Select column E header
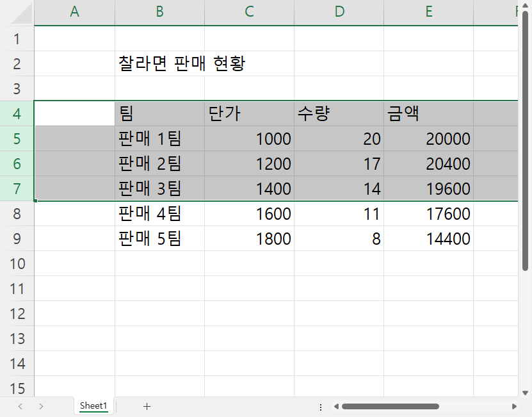532x417 pixels. point(428,12)
